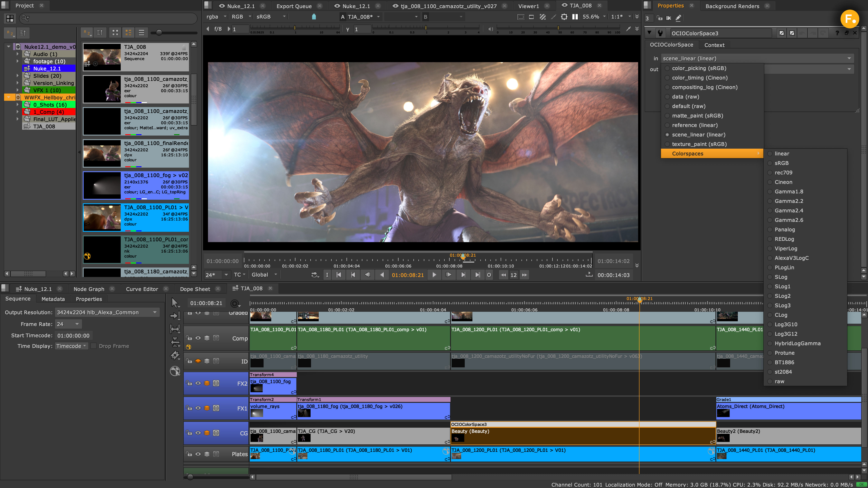Screen dimensions: 868x488
Task: Click the Project panel icon view button
Action: pyautogui.click(x=115, y=33)
